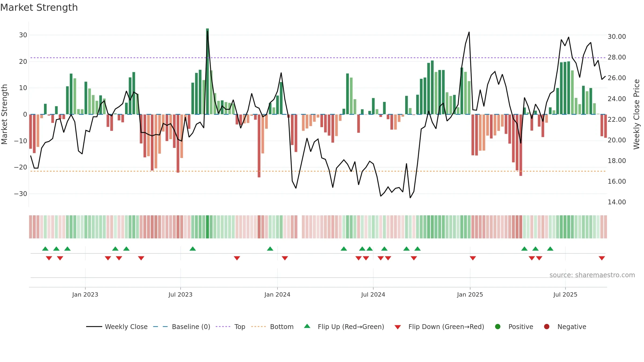Viewport: 644px width, 362px height.
Task: Toggle Flip Down (Green→Red) legend entry
Action: coord(439,327)
